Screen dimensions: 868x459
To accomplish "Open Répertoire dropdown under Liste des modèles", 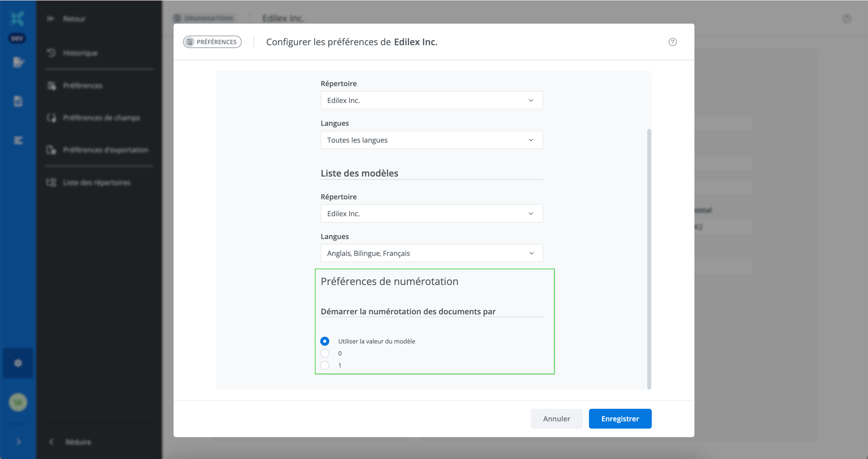I will tap(431, 214).
